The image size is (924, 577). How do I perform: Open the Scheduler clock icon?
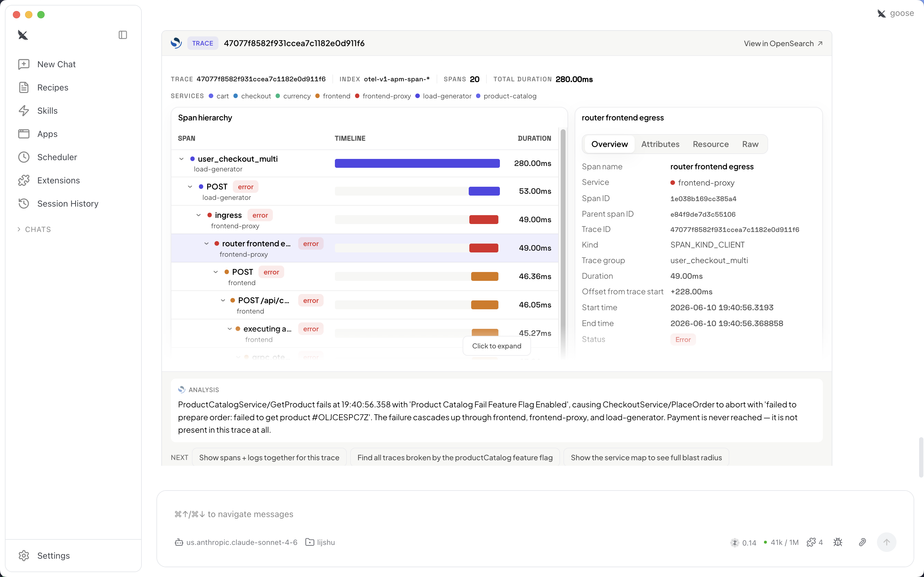24,157
